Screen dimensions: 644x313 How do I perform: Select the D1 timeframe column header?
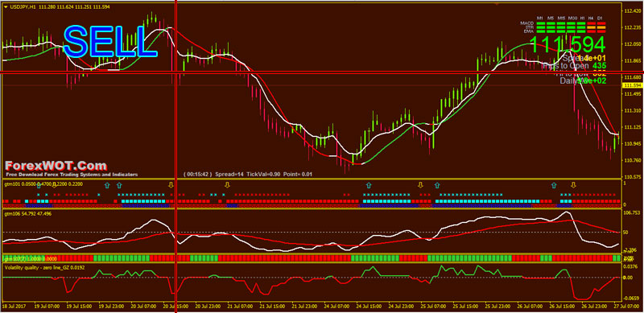[x=600, y=18]
